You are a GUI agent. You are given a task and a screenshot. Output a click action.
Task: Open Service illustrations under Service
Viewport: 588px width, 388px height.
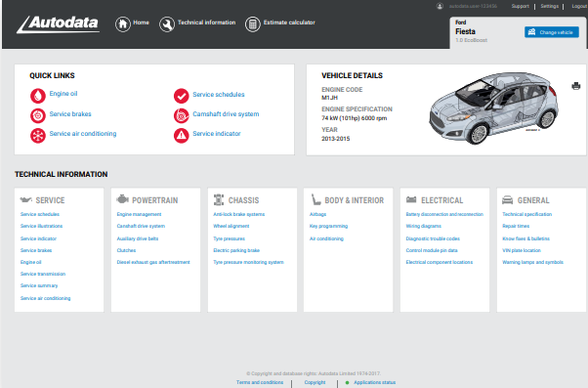(x=41, y=226)
